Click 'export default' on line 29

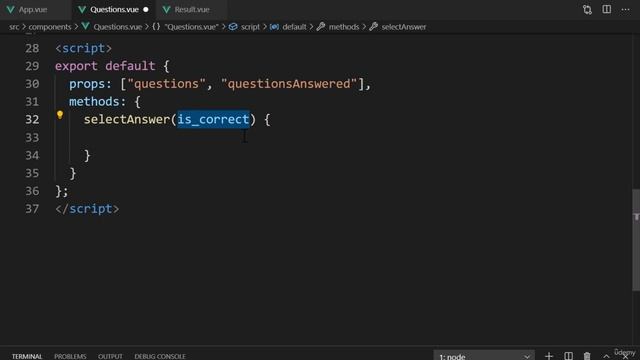click(105, 66)
